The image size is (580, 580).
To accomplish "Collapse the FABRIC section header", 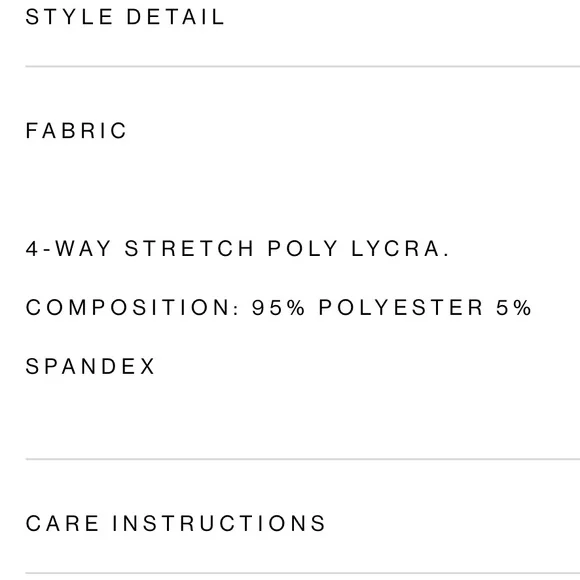I will coord(303,131).
